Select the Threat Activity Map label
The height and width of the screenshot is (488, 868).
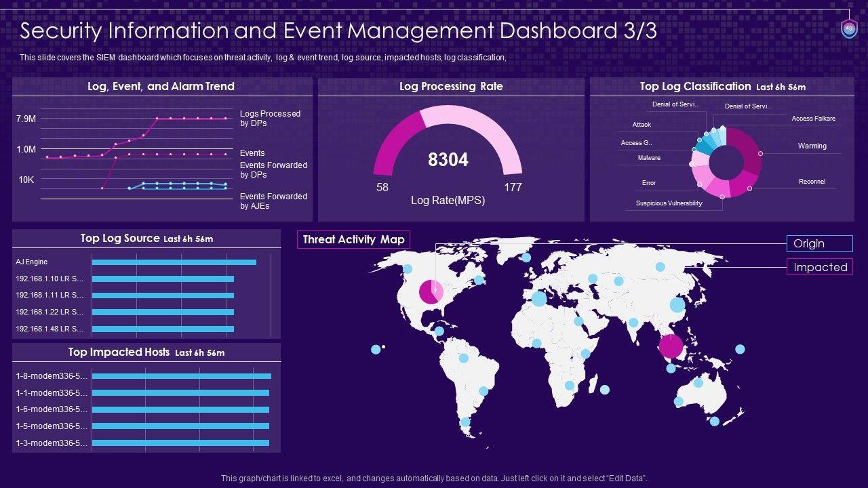click(x=353, y=239)
